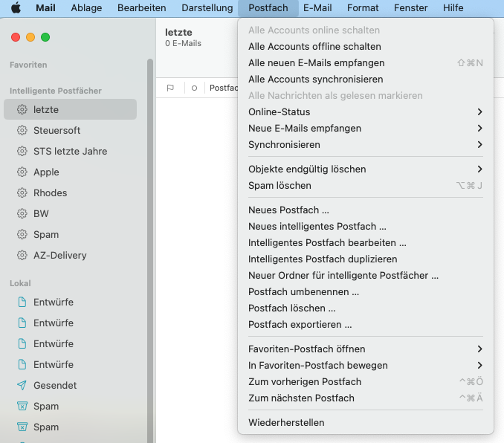
Task: Open the Apple menu logo
Action: coord(16,8)
